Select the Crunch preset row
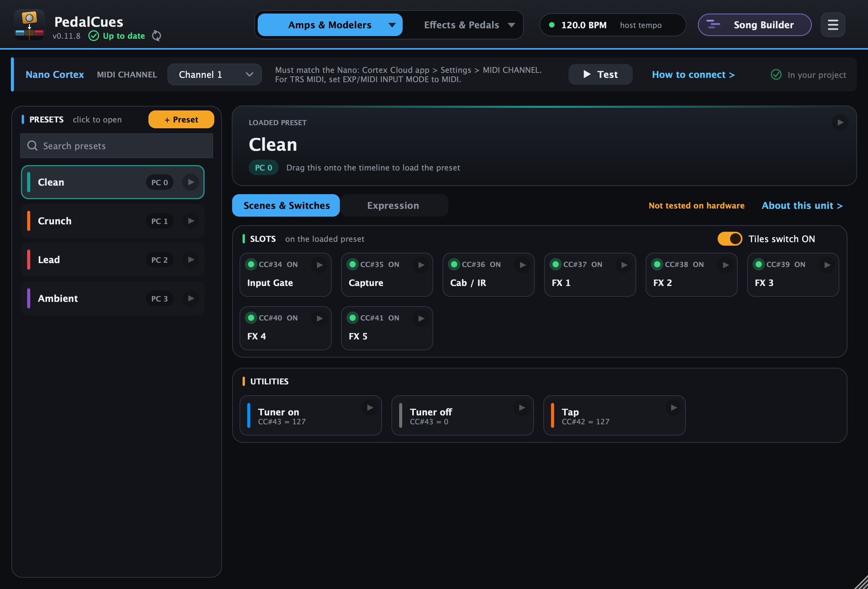This screenshot has width=868, height=589. 113,221
